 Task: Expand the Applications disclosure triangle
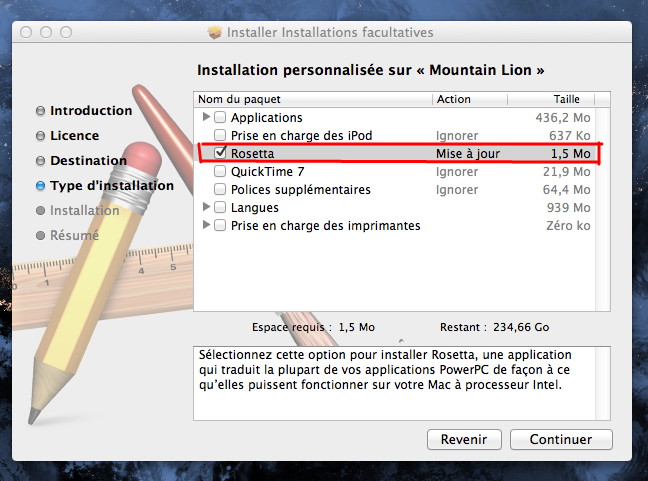click(x=206, y=117)
